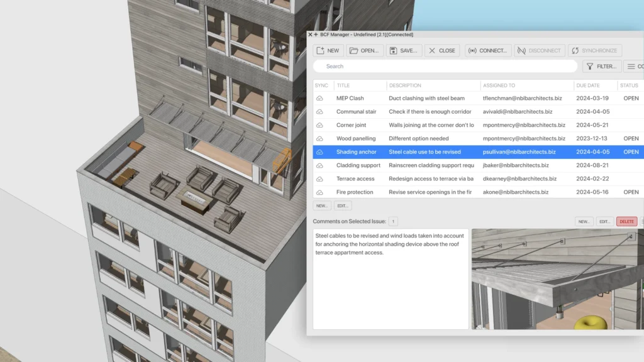Open the FILTER options
644x362 pixels.
(x=601, y=66)
